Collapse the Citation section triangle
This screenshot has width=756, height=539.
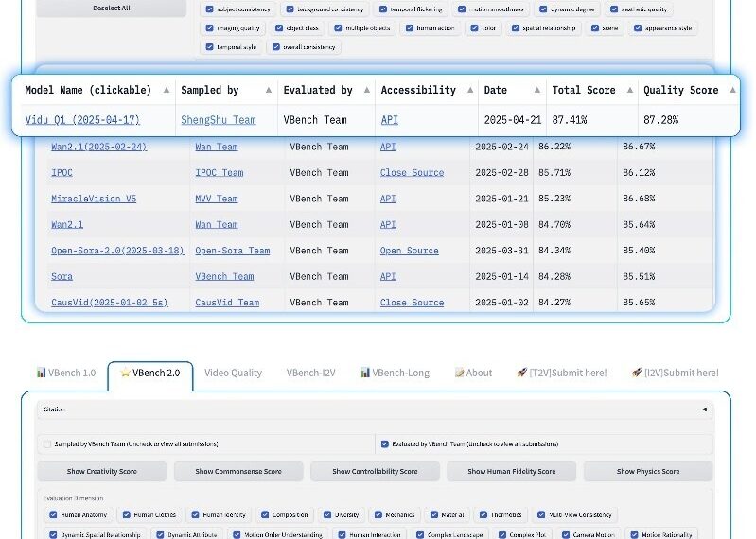703,409
